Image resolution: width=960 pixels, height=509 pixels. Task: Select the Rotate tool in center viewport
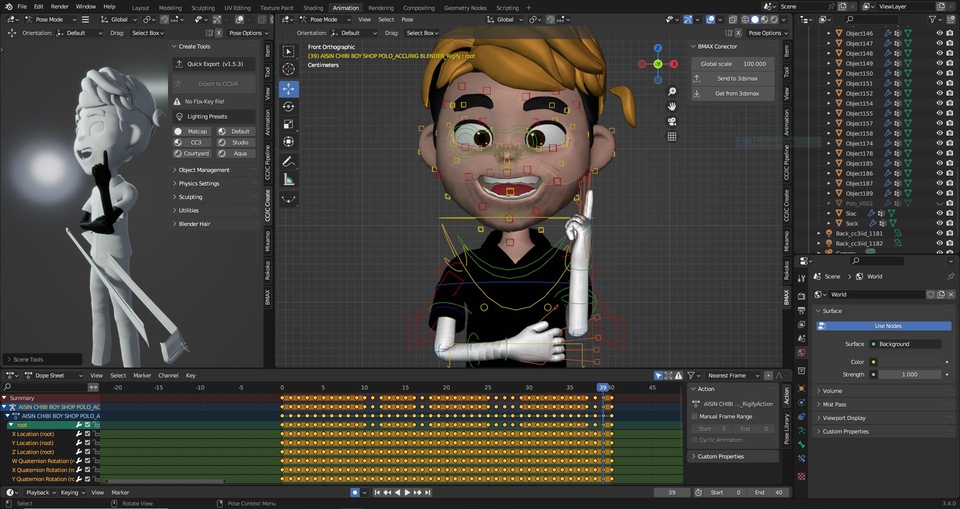click(x=288, y=107)
